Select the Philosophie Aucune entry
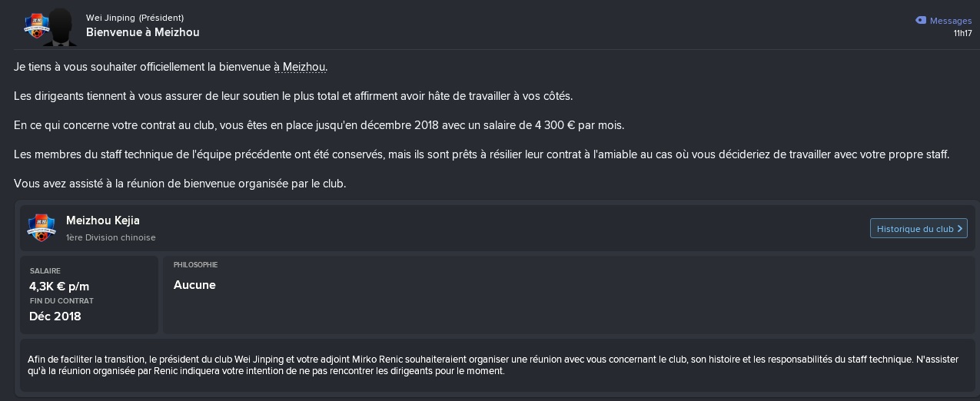The width and height of the screenshot is (980, 401). click(x=194, y=285)
